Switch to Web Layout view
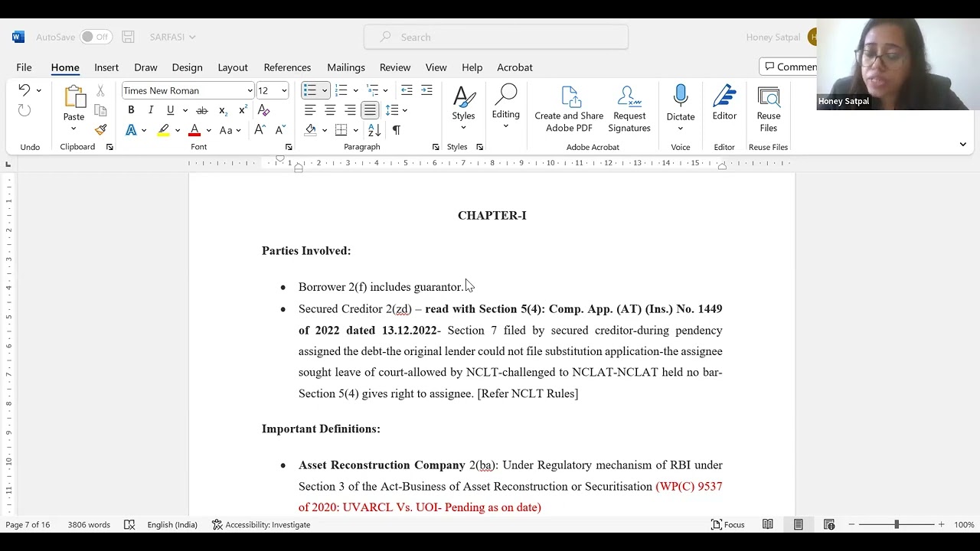980x551 pixels. [828, 524]
